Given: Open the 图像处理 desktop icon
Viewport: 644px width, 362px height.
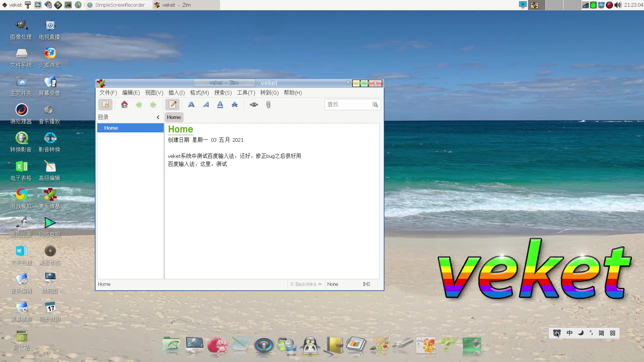Looking at the screenshot, I should click(21, 30).
